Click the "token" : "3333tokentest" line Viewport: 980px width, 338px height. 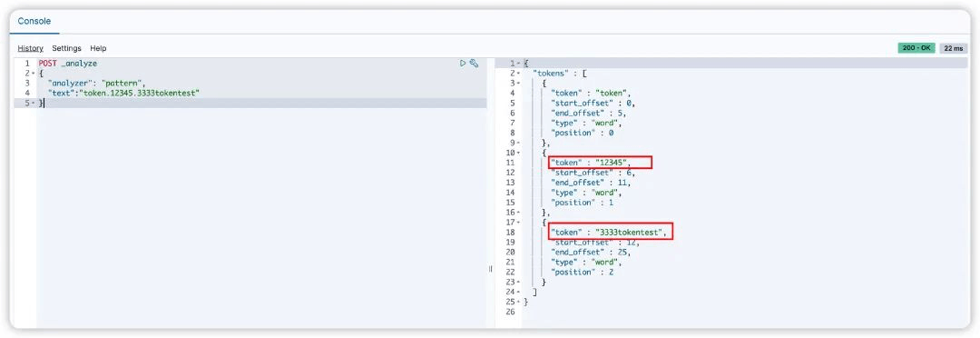[x=610, y=233]
